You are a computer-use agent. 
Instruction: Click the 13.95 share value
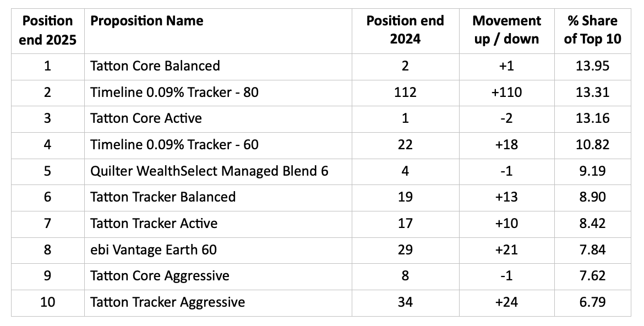pyautogui.click(x=593, y=66)
